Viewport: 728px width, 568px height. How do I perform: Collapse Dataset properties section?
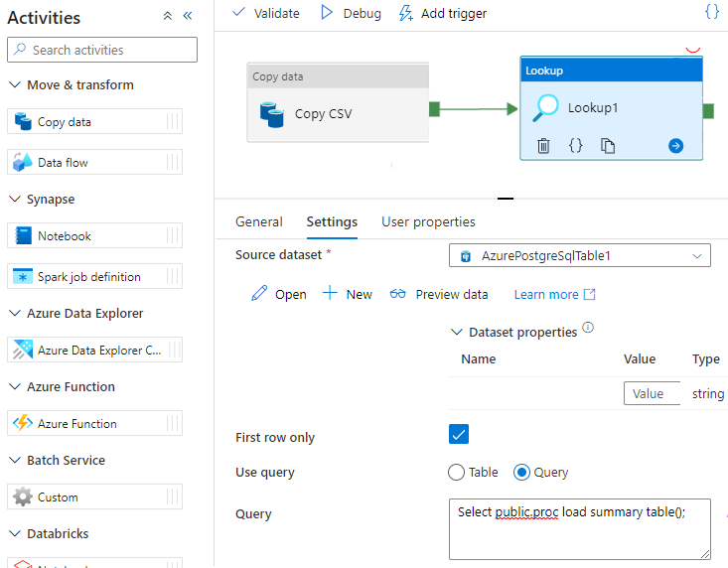(457, 332)
